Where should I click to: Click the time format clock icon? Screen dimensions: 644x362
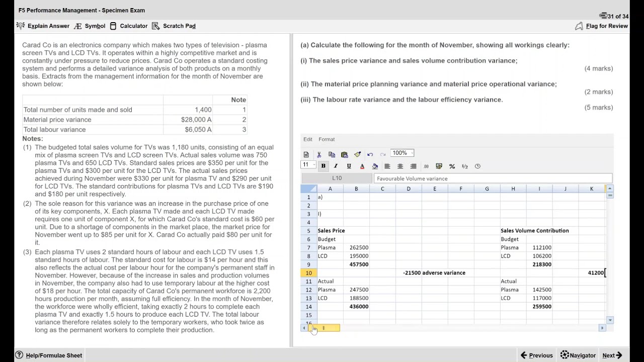(x=477, y=166)
